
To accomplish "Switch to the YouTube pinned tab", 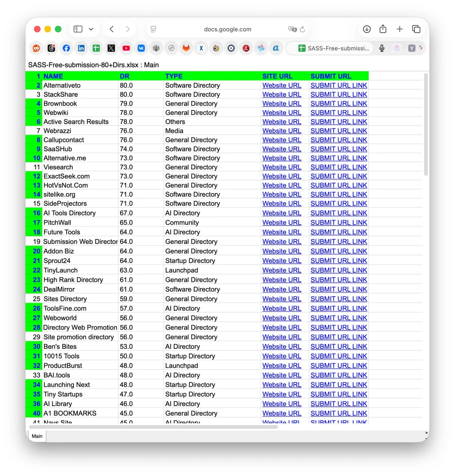I will click(126, 48).
